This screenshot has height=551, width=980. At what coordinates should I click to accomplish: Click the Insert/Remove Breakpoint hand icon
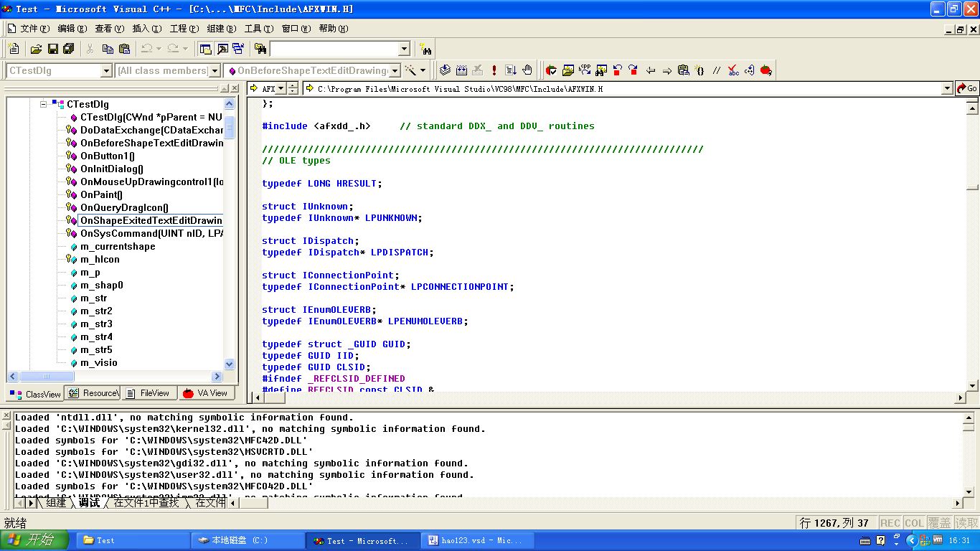click(527, 70)
